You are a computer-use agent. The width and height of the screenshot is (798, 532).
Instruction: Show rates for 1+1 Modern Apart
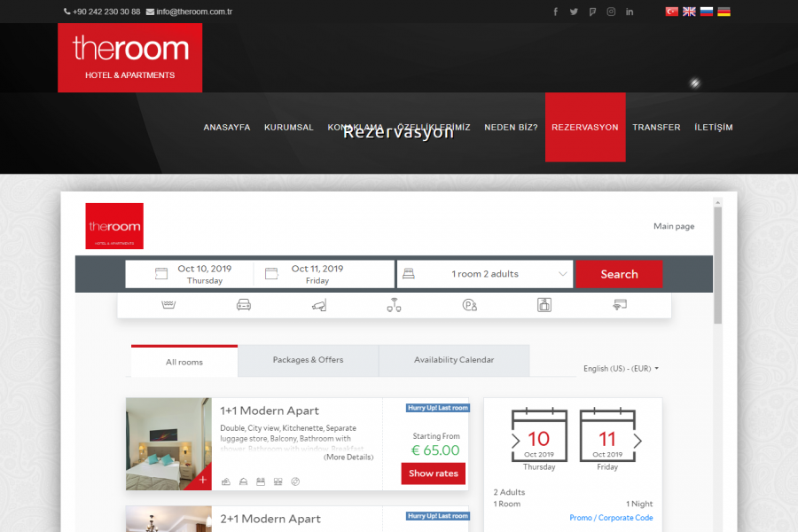click(433, 473)
